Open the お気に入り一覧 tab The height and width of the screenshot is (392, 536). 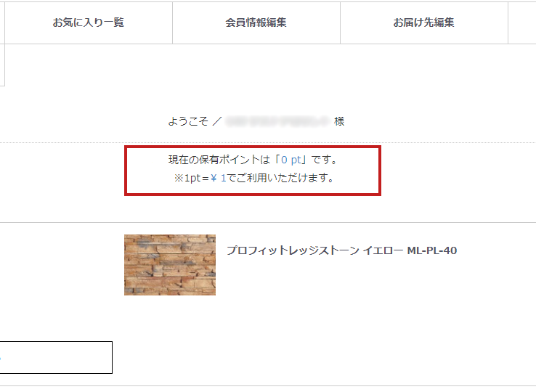click(89, 23)
